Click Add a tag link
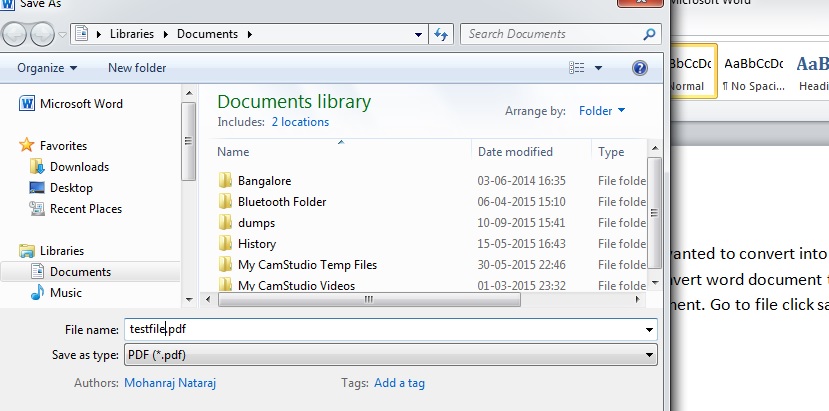Image resolution: width=829 pixels, height=411 pixels. pos(399,383)
